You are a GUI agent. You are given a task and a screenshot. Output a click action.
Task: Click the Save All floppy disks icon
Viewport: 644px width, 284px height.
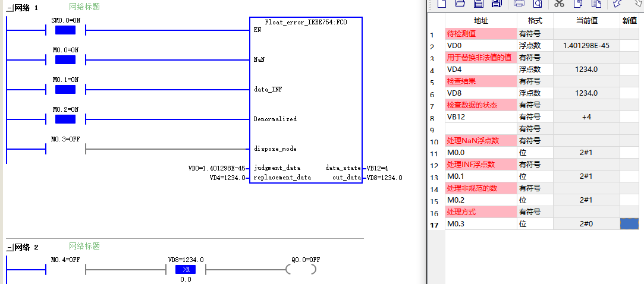pyautogui.click(x=497, y=4)
